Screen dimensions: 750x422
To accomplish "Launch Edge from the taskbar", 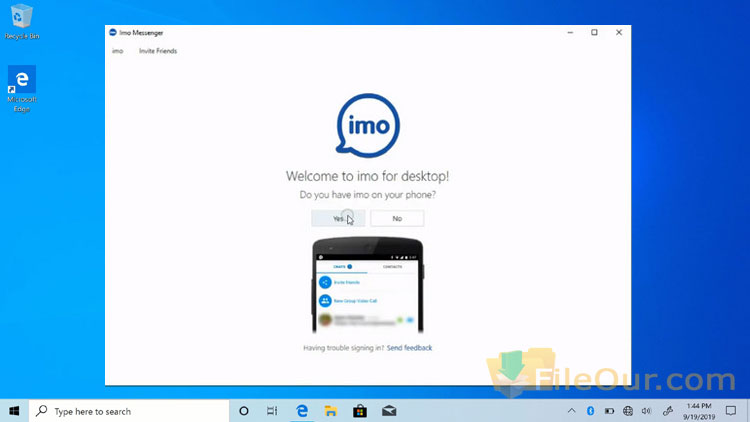I will (x=302, y=411).
